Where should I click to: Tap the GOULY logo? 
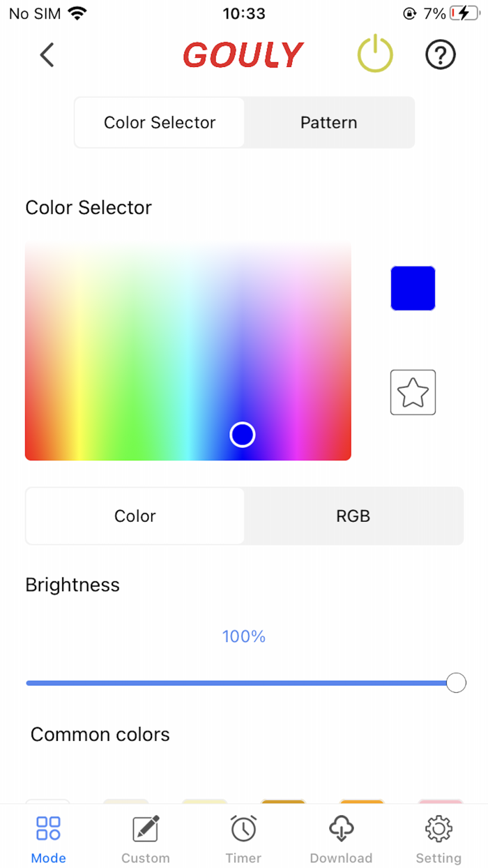click(243, 54)
